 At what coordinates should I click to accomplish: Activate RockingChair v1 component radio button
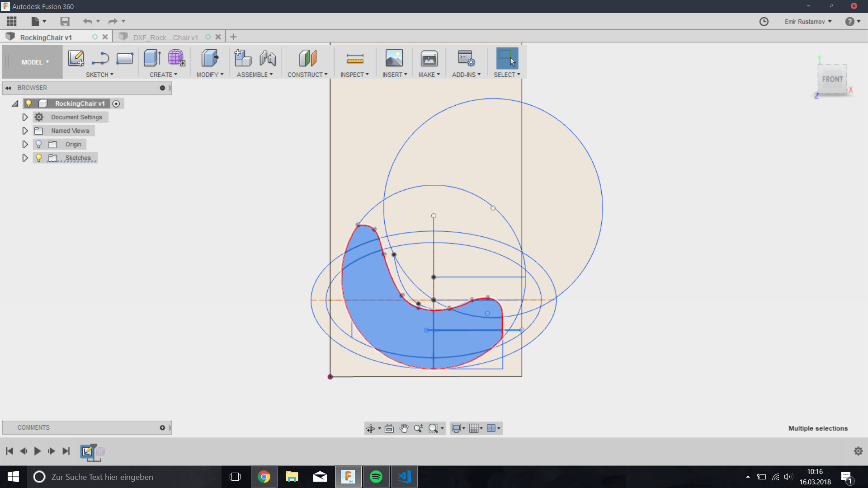[116, 104]
